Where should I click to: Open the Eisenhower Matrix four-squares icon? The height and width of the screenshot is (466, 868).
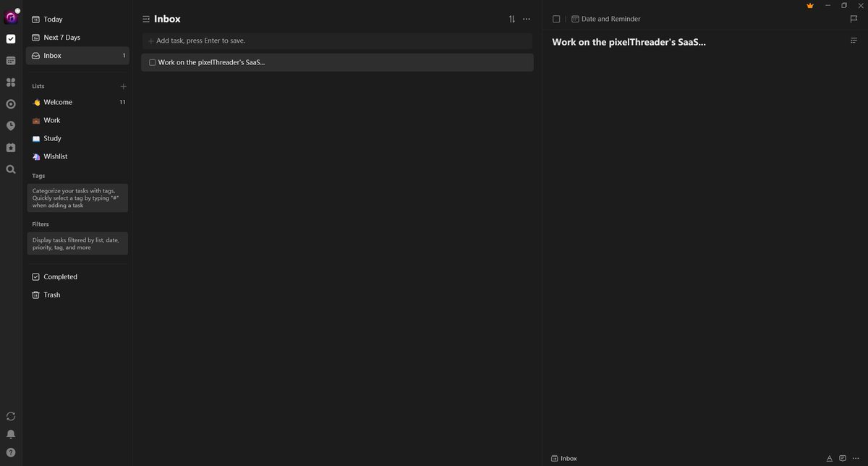pos(11,82)
